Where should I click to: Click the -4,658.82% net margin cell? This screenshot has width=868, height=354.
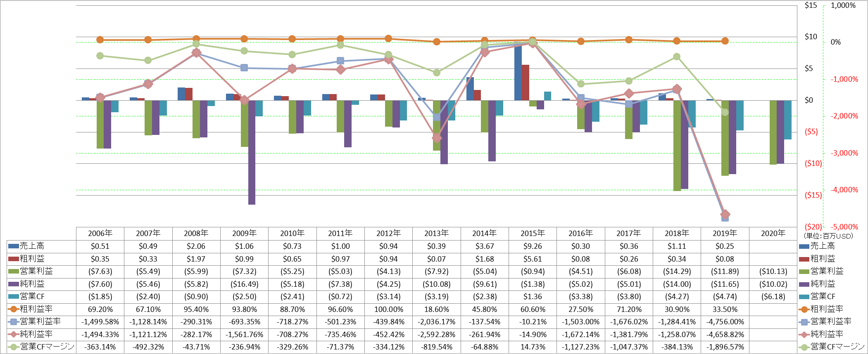point(725,335)
